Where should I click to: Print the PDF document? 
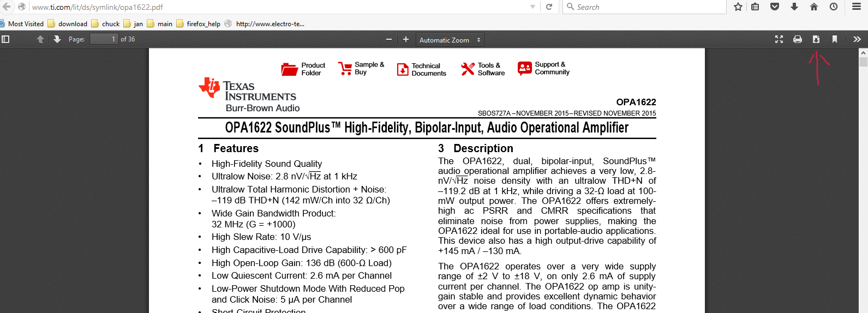(x=798, y=39)
